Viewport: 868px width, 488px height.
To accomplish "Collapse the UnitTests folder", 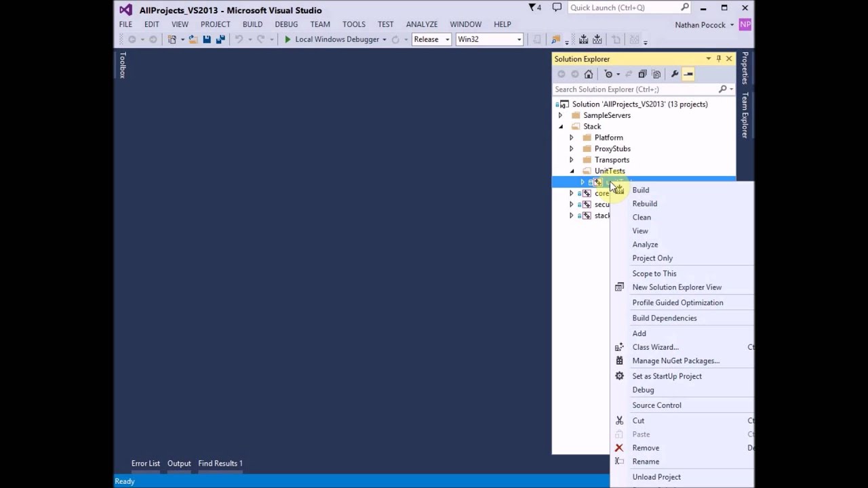I will click(572, 171).
